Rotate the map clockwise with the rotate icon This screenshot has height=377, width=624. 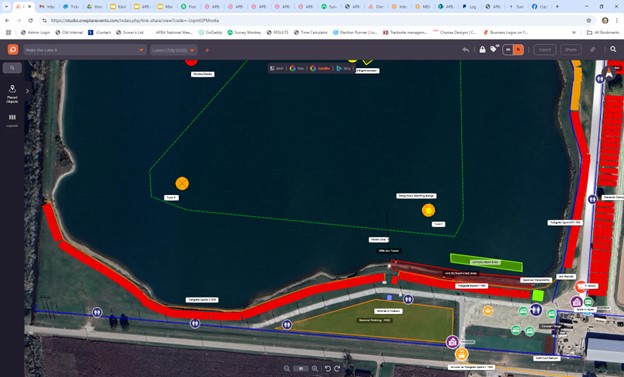coord(337,369)
